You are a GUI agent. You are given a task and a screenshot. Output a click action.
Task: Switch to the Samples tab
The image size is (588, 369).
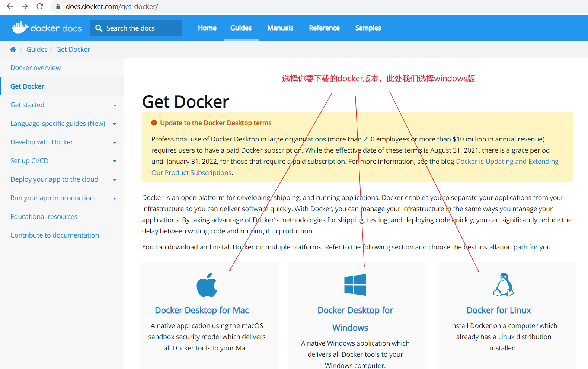tap(368, 28)
